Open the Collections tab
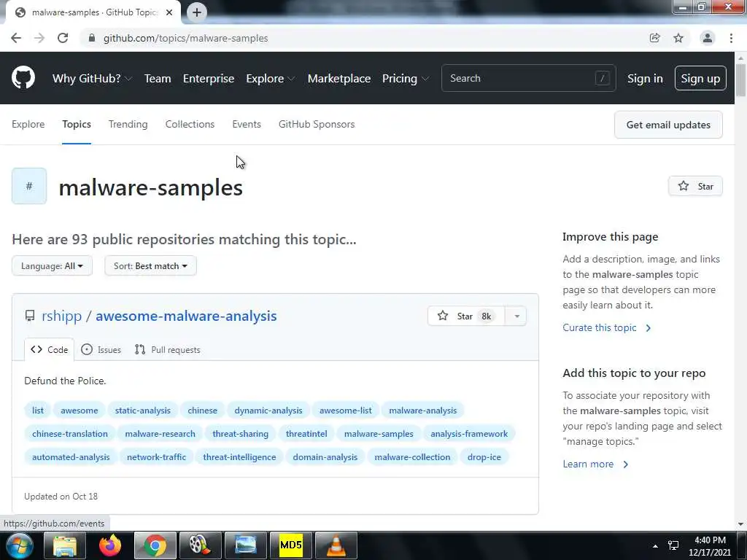The width and height of the screenshot is (747, 560). pyautogui.click(x=190, y=124)
